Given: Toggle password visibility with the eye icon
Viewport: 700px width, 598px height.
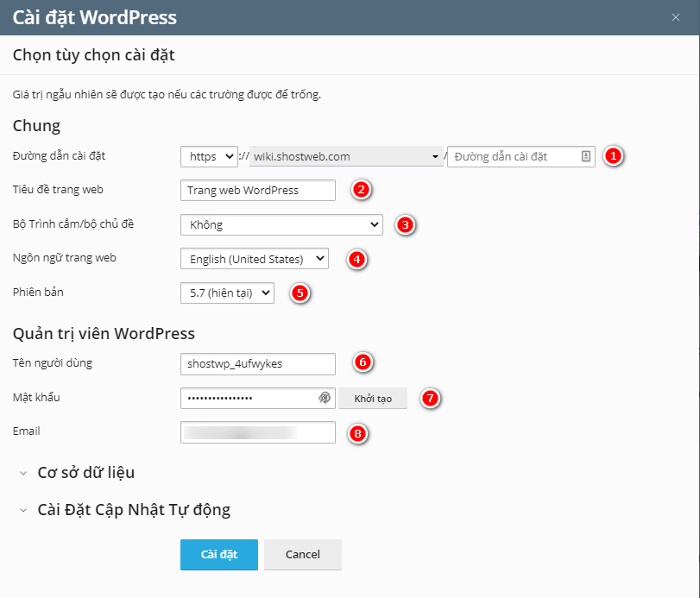Looking at the screenshot, I should point(326,398).
